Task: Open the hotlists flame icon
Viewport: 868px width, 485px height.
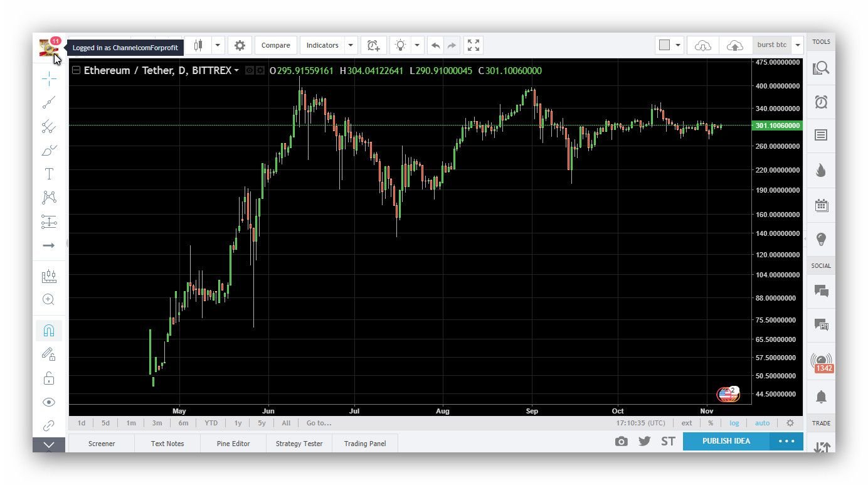Action: tap(821, 171)
